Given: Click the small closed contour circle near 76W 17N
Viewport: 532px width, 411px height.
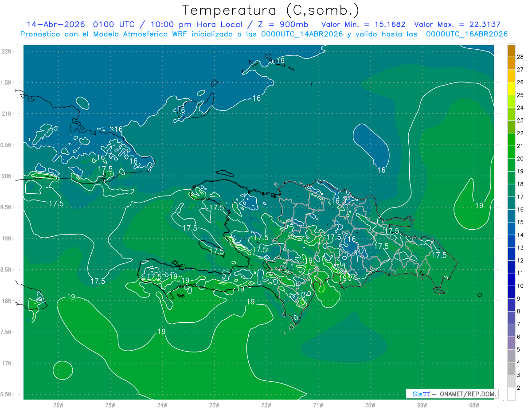Looking at the screenshot, I should 63,370.
